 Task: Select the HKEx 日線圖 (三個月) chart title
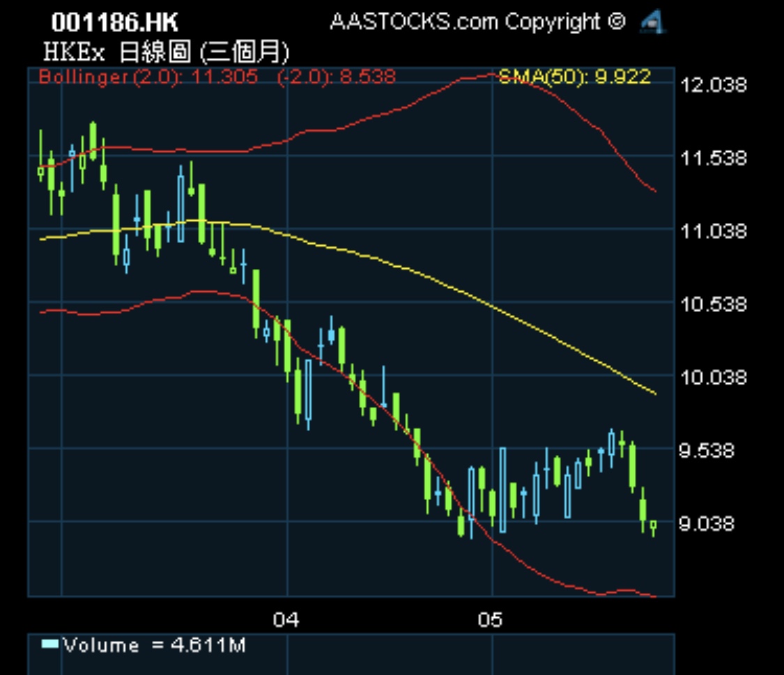coord(166,53)
